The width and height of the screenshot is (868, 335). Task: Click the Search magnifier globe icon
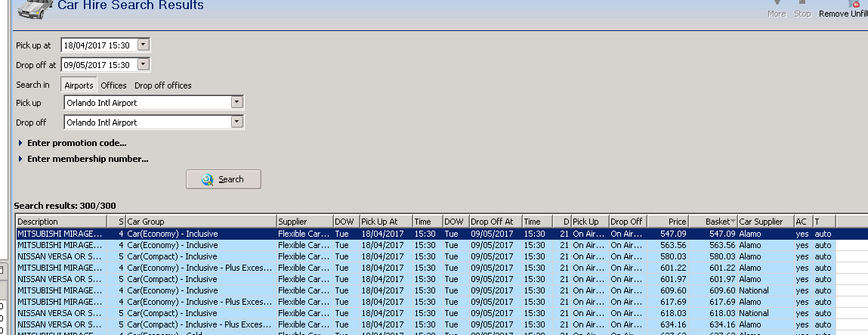click(208, 179)
